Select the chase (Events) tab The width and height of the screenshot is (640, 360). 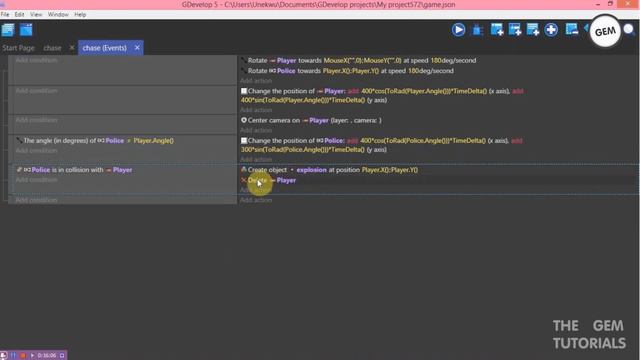pos(104,48)
